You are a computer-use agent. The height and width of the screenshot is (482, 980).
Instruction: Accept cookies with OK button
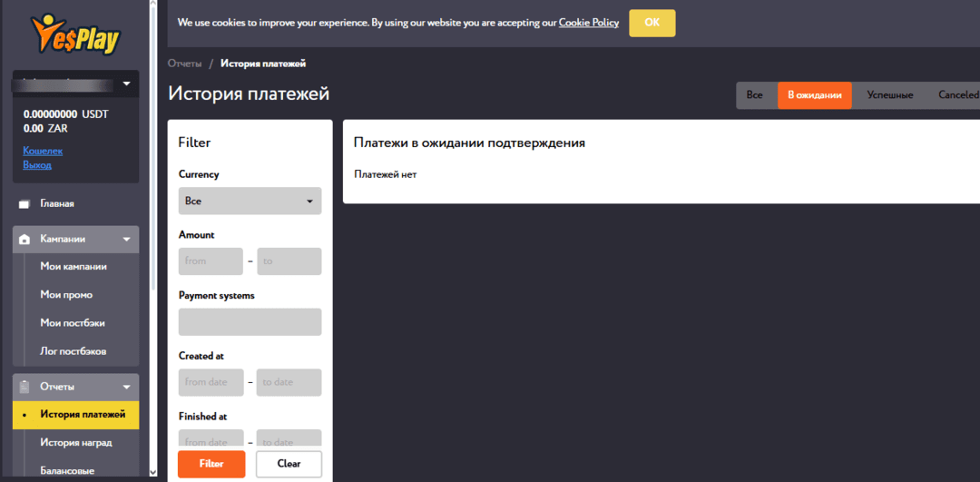[652, 23]
